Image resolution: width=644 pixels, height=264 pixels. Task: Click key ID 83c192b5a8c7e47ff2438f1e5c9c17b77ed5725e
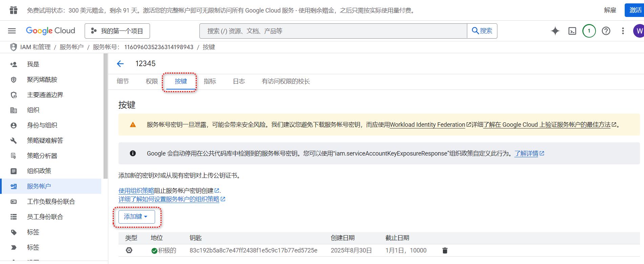pyautogui.click(x=253, y=250)
